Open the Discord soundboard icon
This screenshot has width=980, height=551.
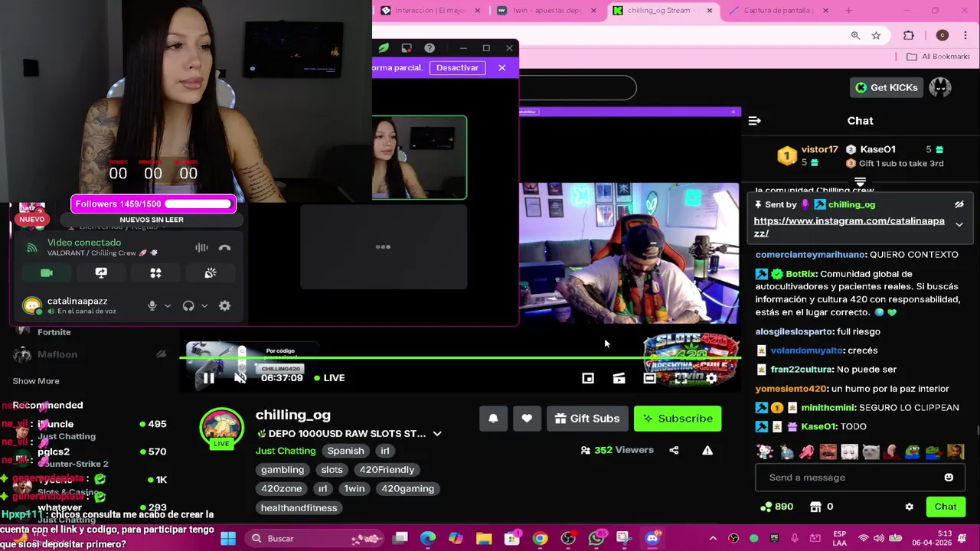click(x=211, y=273)
